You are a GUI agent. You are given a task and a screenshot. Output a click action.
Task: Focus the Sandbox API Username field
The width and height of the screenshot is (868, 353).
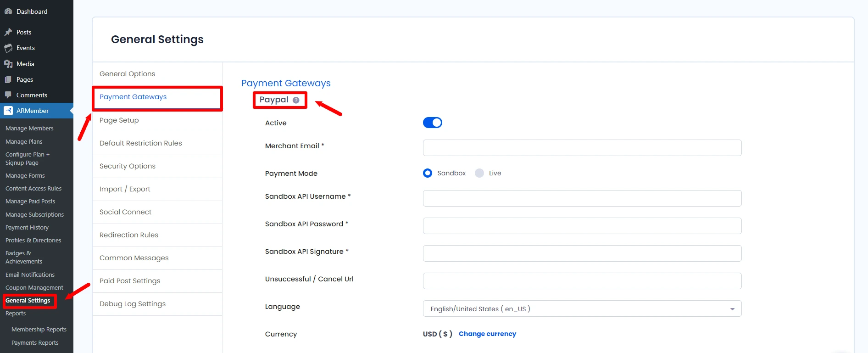582,198
